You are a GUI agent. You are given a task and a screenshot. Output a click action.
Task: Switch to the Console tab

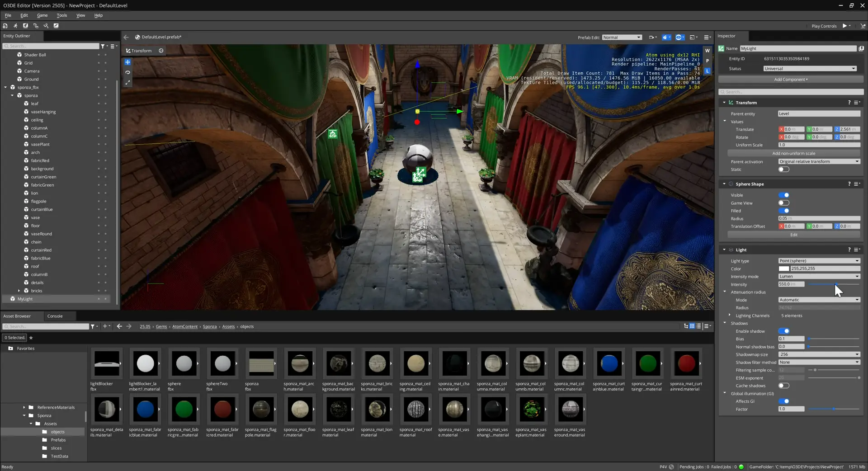pyautogui.click(x=55, y=316)
